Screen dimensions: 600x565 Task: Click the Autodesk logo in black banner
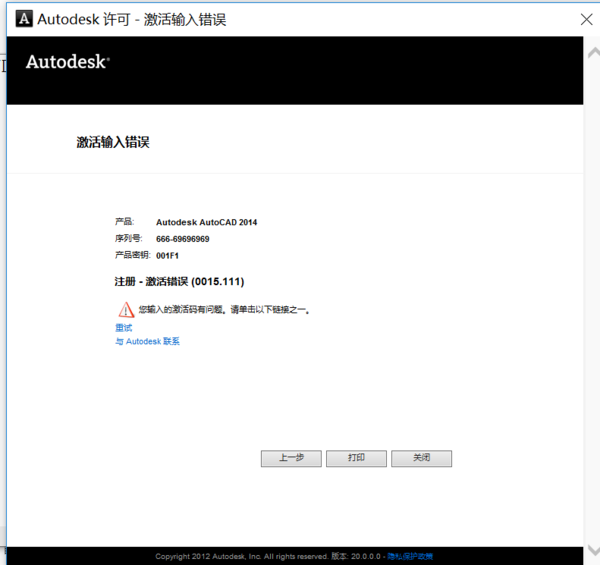(x=68, y=62)
